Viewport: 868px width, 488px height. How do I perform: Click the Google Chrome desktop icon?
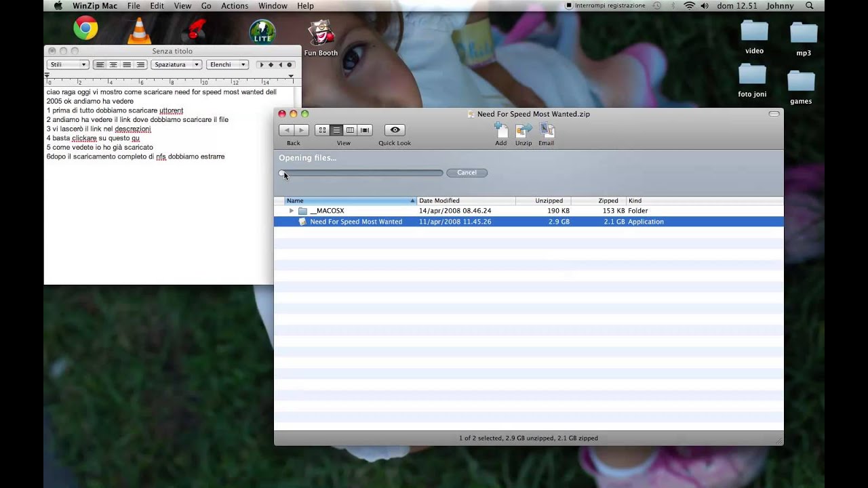(85, 28)
